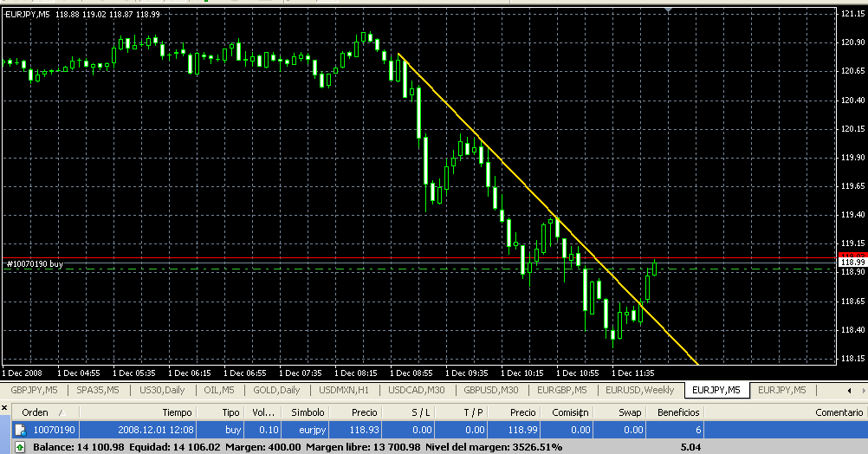868x454 pixels.
Task: Click the 0.10 volume cell
Action: pos(269,430)
